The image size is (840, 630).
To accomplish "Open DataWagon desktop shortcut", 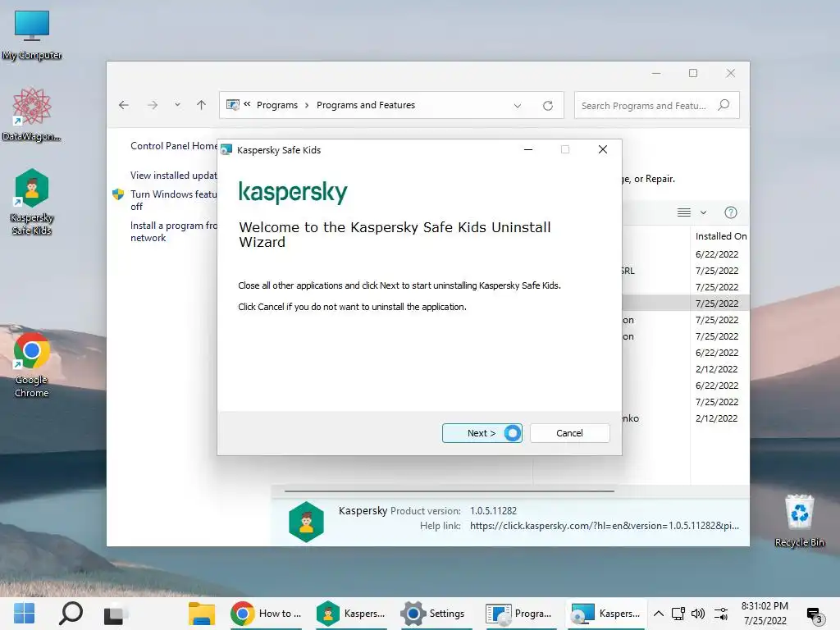I will click(32, 115).
